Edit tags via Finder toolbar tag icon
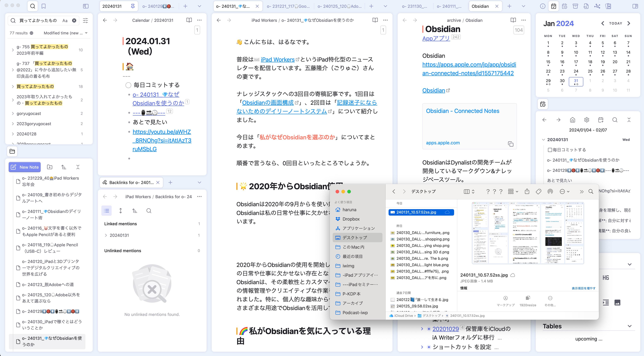The width and height of the screenshot is (644, 356). click(x=539, y=191)
